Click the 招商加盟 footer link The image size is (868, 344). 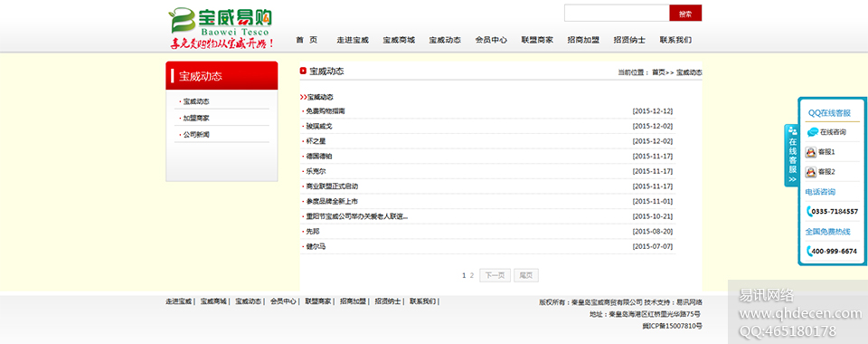coord(354,301)
